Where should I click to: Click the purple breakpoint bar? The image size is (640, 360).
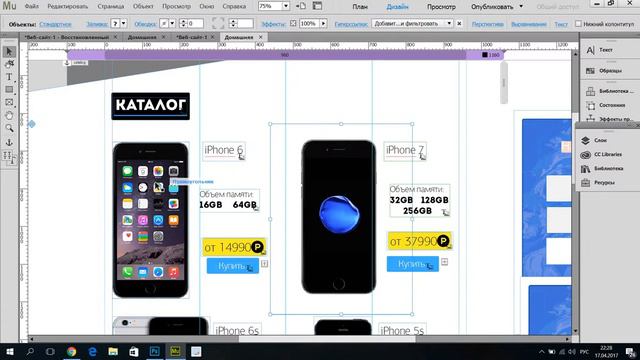[x=285, y=55]
